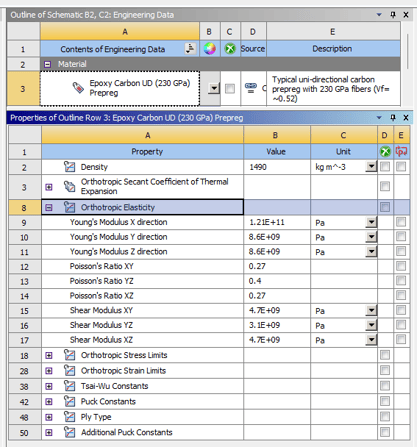
Task: Select Young's Modulus X direction value cell
Action: click(x=277, y=222)
